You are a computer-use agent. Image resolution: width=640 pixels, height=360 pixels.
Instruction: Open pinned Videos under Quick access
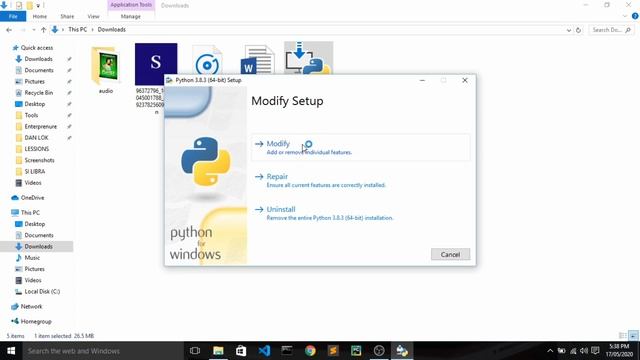(33, 182)
